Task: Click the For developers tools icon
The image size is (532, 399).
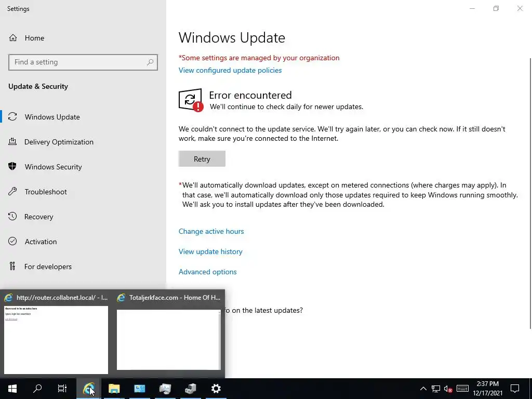Action: (12, 267)
